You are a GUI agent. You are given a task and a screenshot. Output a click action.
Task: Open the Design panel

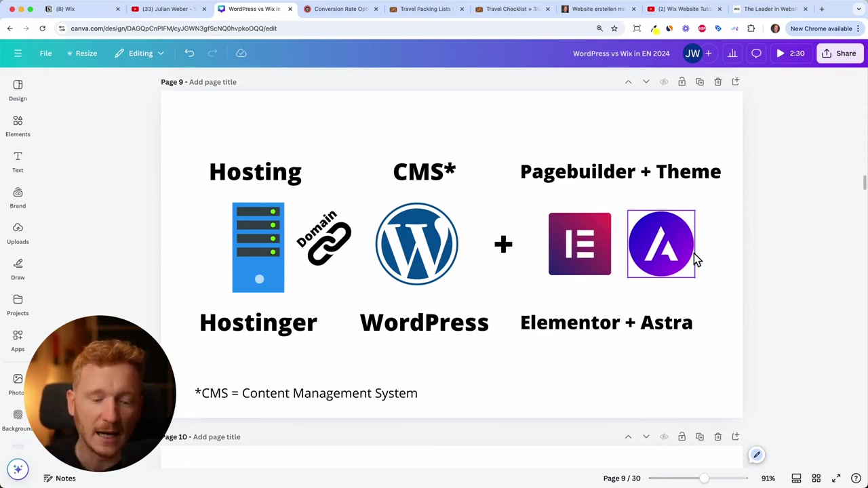click(18, 90)
